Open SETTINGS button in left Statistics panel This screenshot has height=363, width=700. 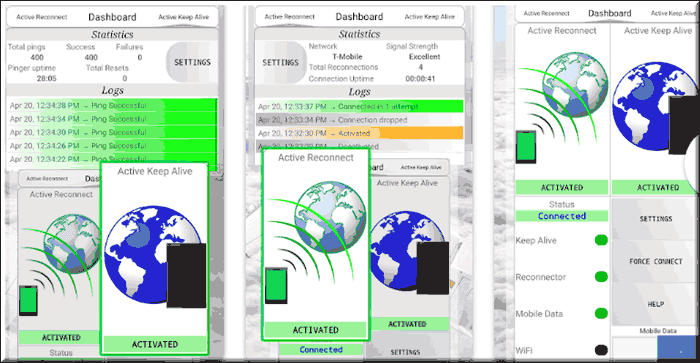coord(192,62)
